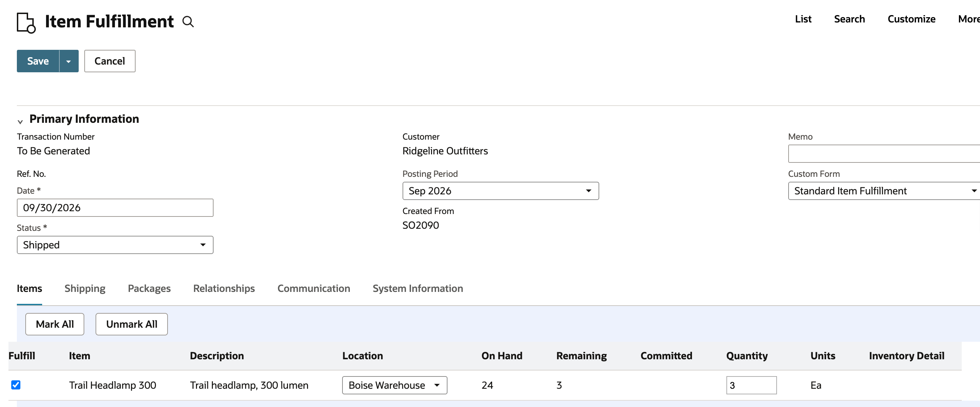Click the Item Fulfillment document icon

pyautogui.click(x=26, y=23)
